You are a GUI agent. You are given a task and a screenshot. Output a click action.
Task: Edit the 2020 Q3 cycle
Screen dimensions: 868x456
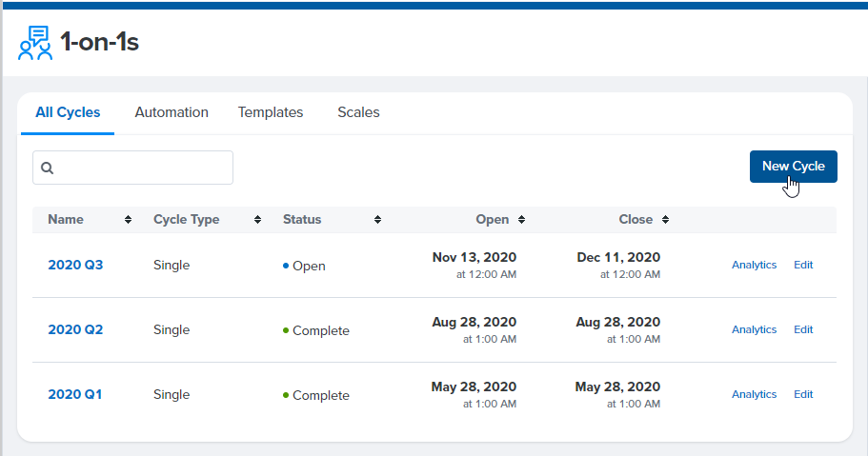pos(803,265)
